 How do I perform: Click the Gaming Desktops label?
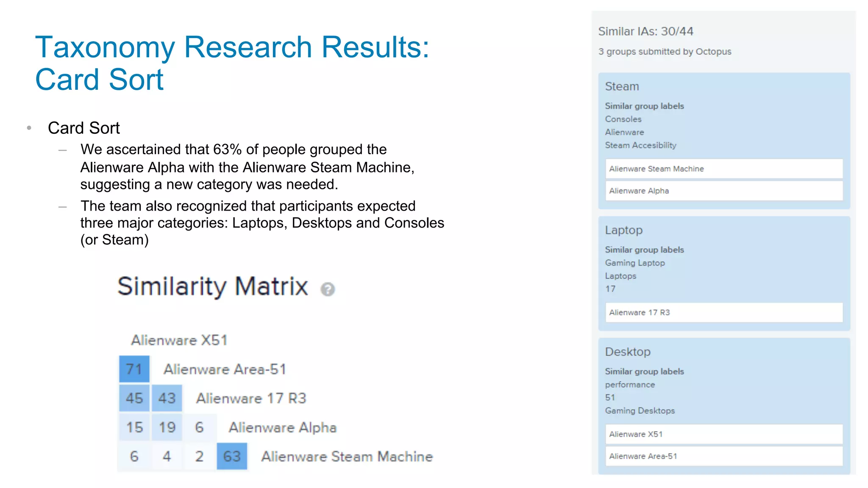(x=640, y=410)
